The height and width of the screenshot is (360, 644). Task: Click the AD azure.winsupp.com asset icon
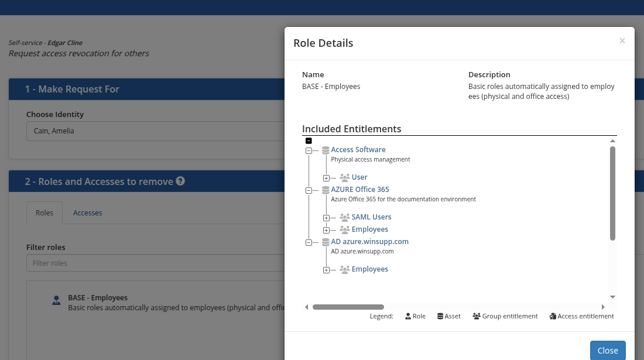(x=326, y=242)
